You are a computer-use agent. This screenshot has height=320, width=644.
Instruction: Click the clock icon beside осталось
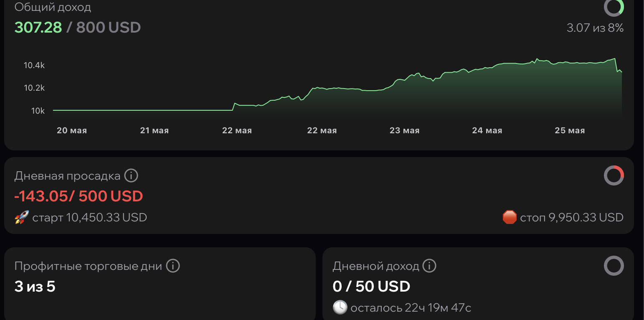[340, 308]
